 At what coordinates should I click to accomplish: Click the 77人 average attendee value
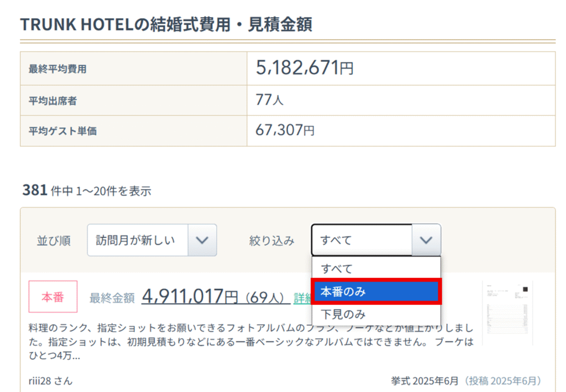(x=270, y=100)
